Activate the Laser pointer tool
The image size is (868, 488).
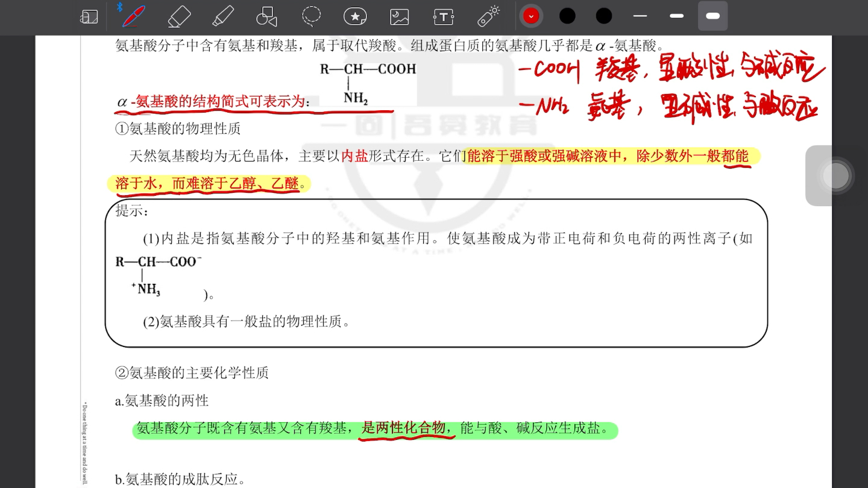pos(488,16)
